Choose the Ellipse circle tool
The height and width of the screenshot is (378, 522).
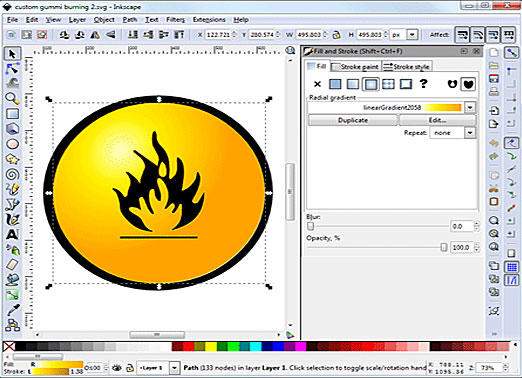[x=13, y=144]
